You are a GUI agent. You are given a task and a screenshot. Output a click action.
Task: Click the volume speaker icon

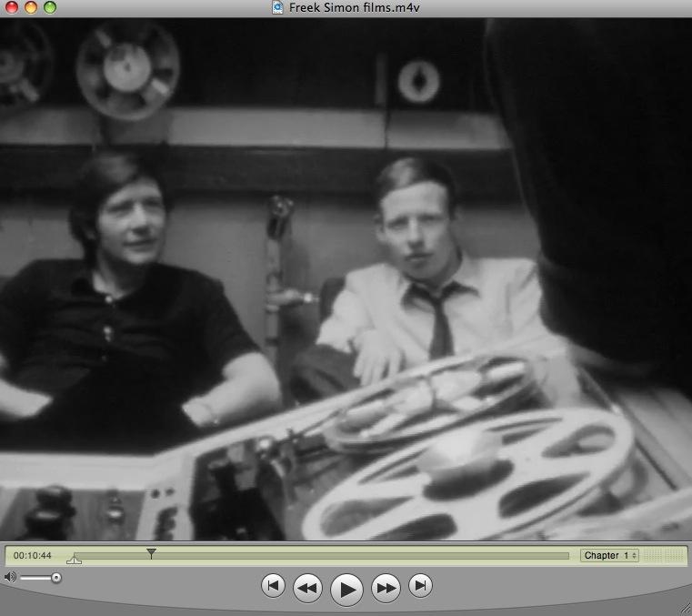click(10, 577)
